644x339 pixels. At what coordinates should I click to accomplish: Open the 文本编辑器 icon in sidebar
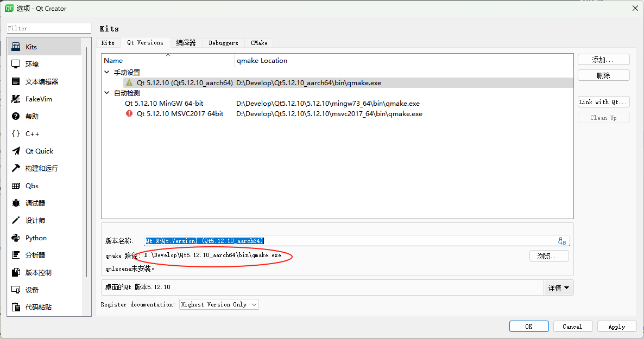[x=16, y=81]
